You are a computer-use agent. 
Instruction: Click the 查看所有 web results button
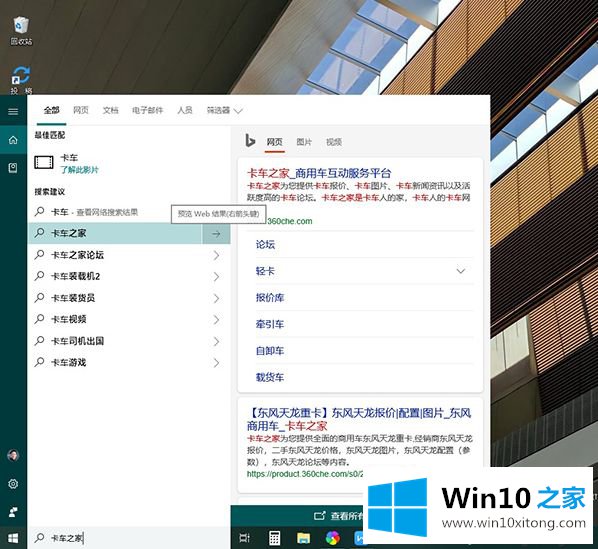click(339, 516)
